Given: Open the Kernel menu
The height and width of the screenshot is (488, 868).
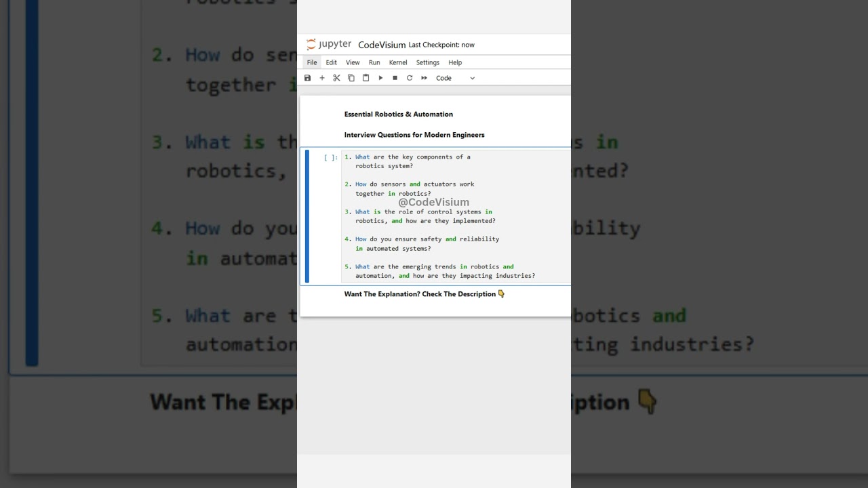Looking at the screenshot, I should 398,62.
